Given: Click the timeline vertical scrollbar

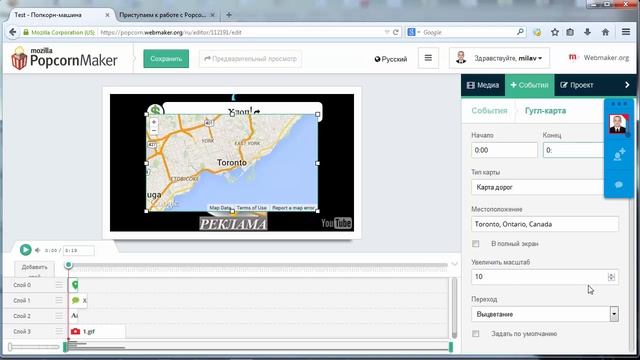Looking at the screenshot, I should click(x=454, y=308).
